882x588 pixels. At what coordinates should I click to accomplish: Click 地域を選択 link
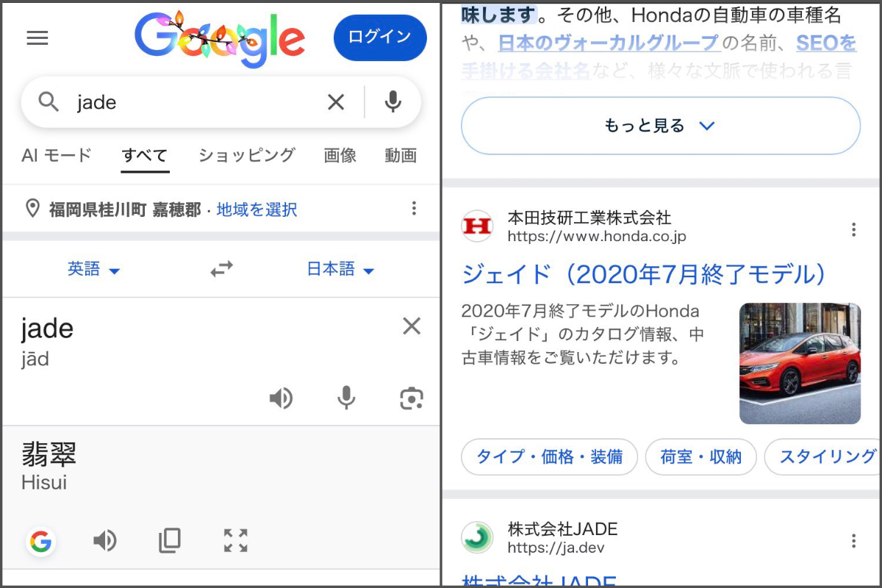257,209
